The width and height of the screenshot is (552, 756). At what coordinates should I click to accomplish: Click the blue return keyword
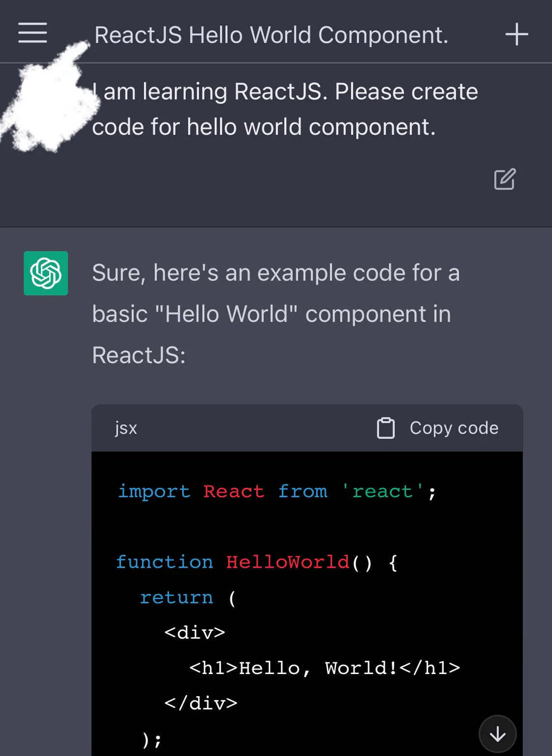coord(177,598)
